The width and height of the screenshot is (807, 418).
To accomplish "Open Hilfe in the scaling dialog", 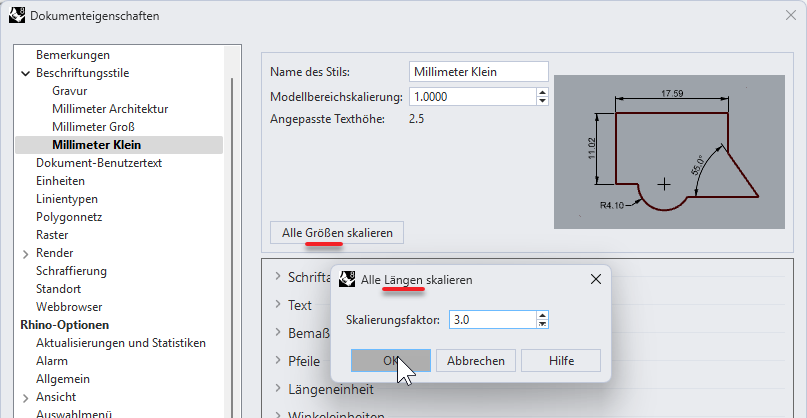I will coord(560,360).
